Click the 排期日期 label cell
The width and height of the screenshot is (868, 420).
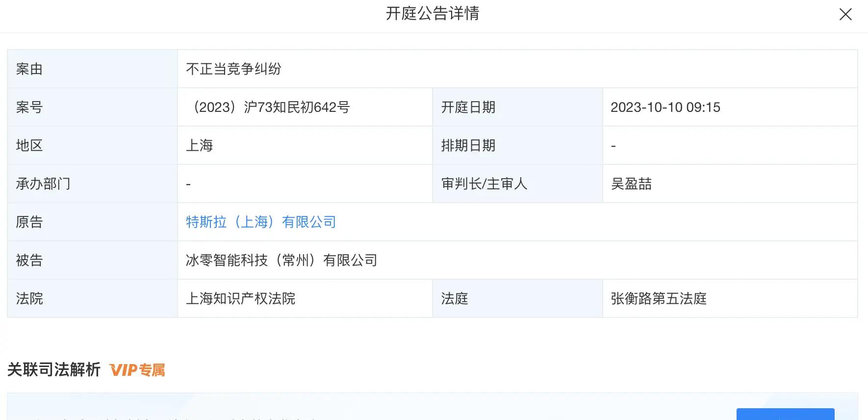click(x=517, y=145)
